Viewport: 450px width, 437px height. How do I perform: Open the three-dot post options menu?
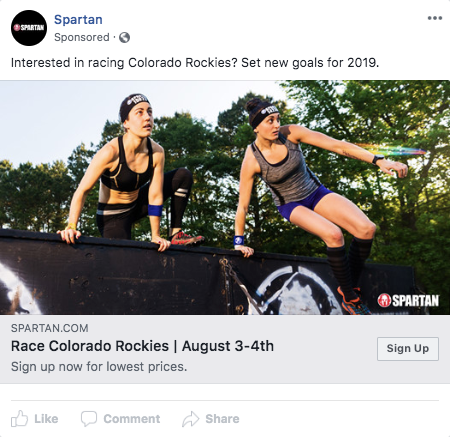click(435, 18)
